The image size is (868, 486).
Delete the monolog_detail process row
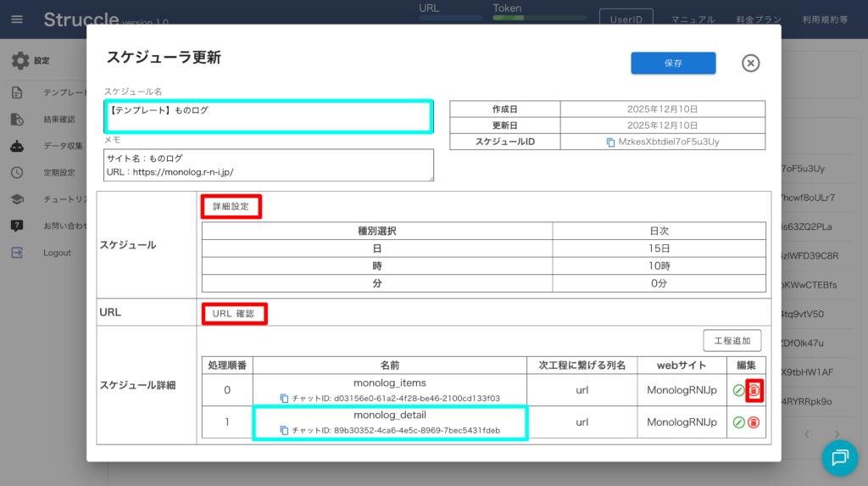tap(754, 422)
